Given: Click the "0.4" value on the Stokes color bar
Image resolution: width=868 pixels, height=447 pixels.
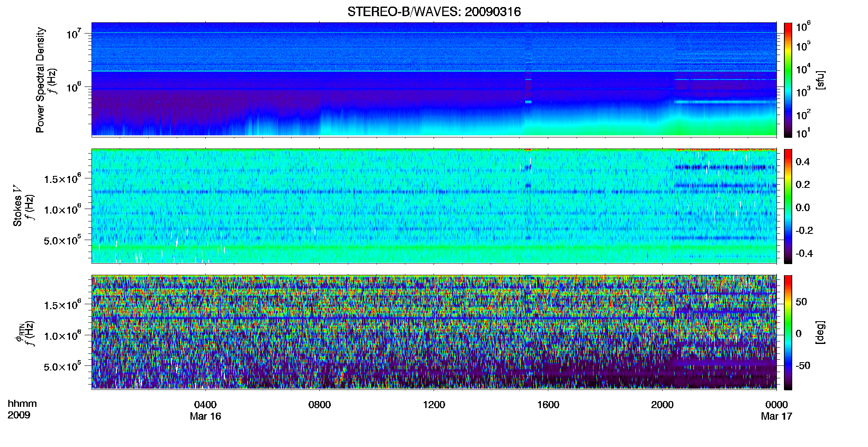Looking at the screenshot, I should click(803, 162).
